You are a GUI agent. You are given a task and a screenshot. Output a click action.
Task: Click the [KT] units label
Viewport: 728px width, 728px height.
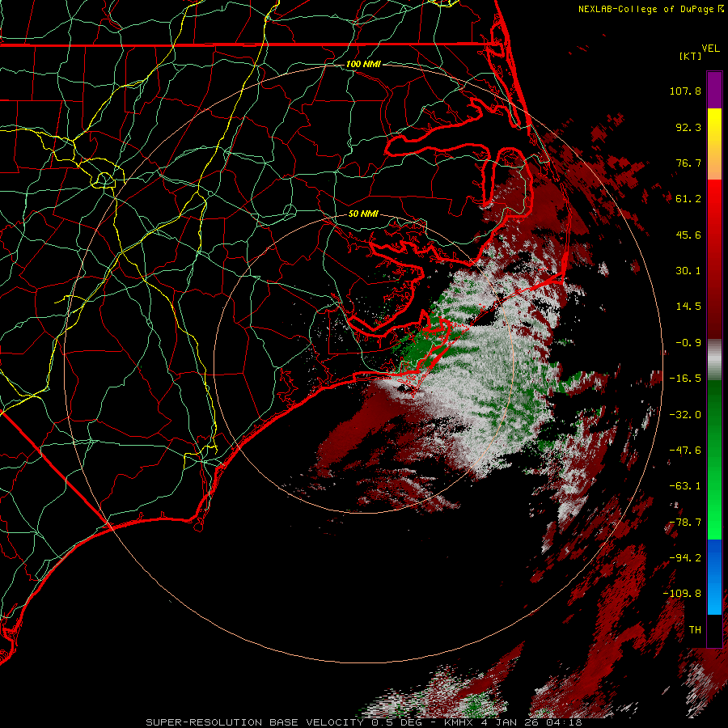pos(690,56)
